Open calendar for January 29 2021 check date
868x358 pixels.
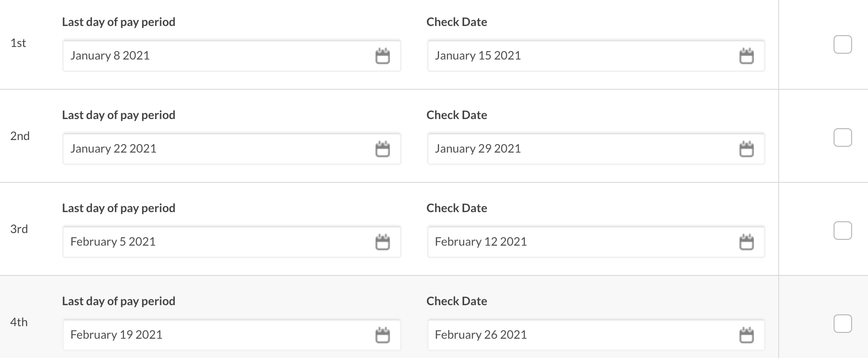coord(746,149)
